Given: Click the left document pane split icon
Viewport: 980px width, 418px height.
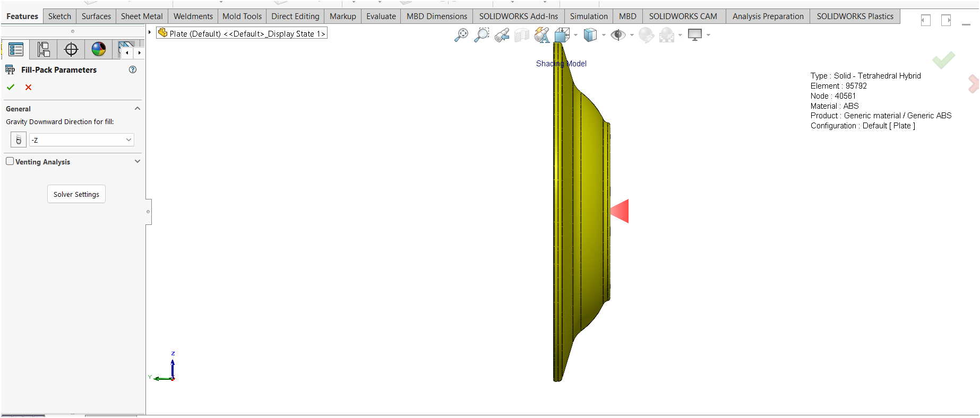Looking at the screenshot, I should pos(926,20).
